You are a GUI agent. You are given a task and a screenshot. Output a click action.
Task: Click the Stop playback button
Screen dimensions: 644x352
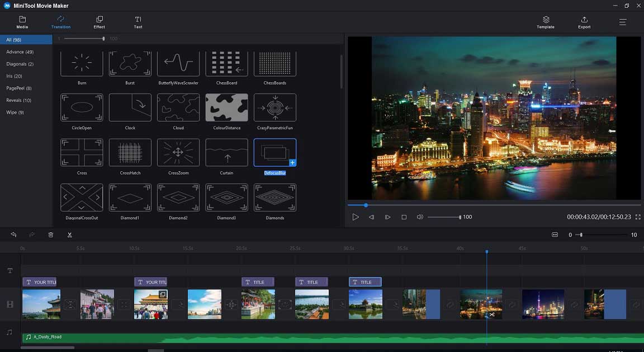click(x=404, y=217)
